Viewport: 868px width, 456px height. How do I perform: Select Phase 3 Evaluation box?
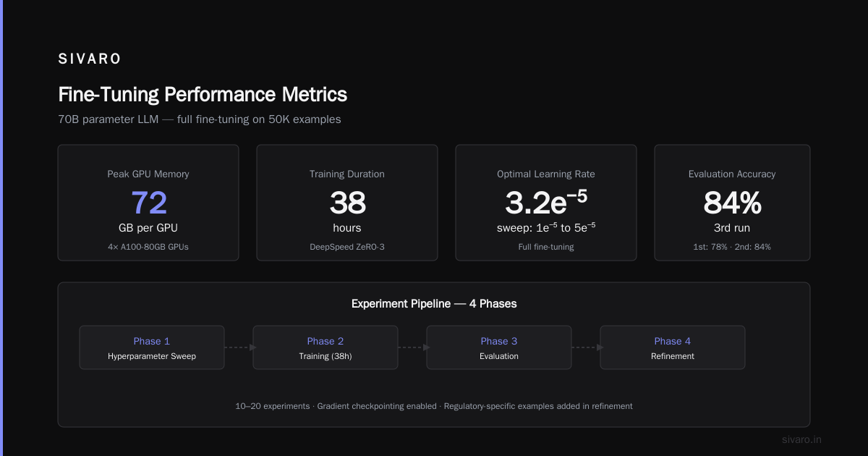click(499, 347)
